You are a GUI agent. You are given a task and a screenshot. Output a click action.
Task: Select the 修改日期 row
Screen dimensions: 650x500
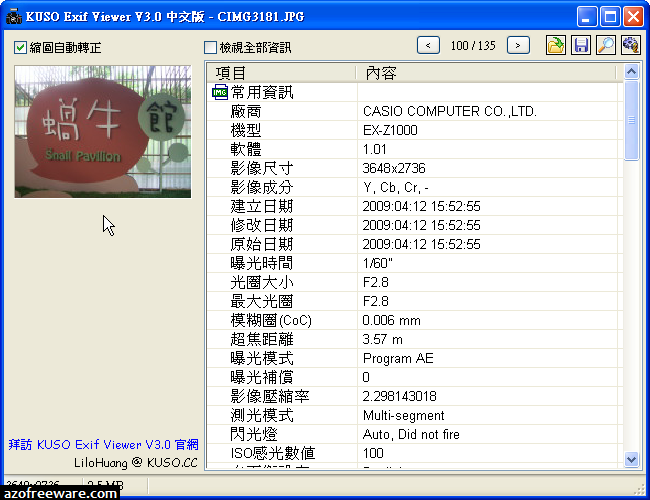point(415,226)
